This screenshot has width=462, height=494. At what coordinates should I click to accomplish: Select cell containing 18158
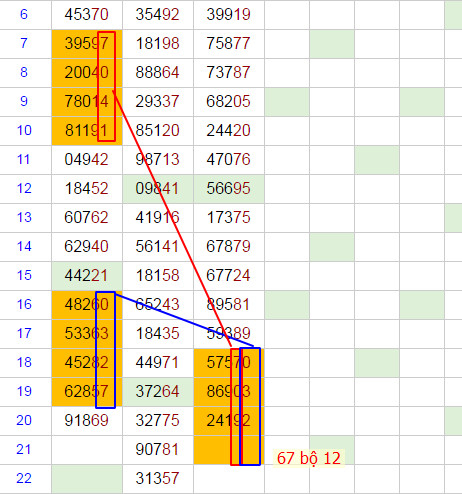[158, 276]
